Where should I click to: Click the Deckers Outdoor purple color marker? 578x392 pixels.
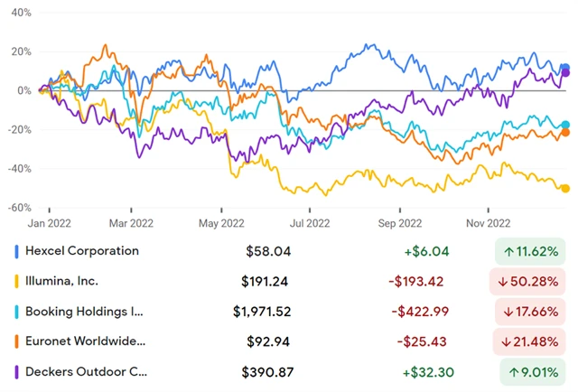(x=18, y=371)
